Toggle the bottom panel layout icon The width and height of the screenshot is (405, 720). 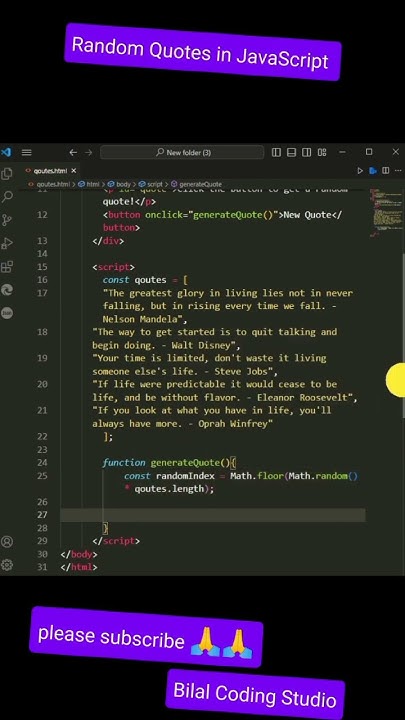click(x=292, y=152)
